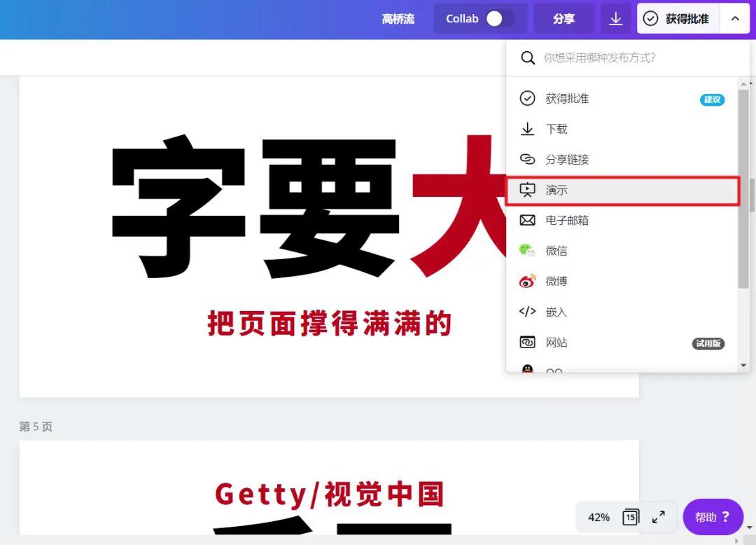
Task: Click the 高桥流 title in the top bar
Action: point(398,20)
